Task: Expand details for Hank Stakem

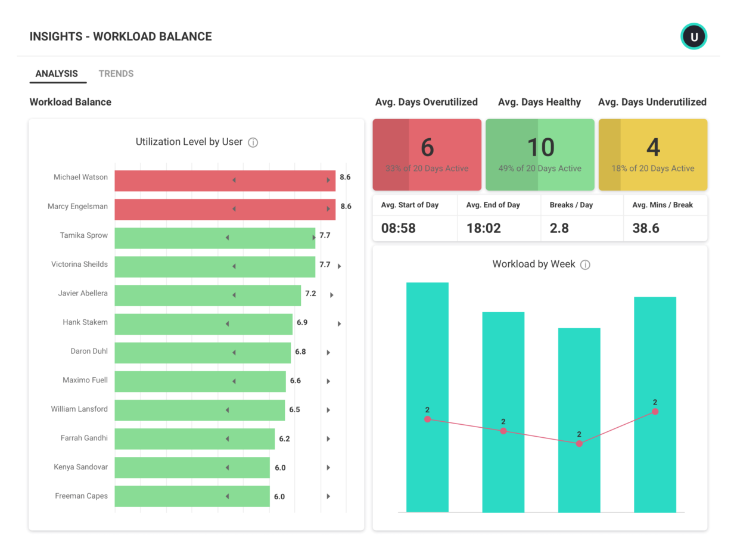Action: click(340, 323)
